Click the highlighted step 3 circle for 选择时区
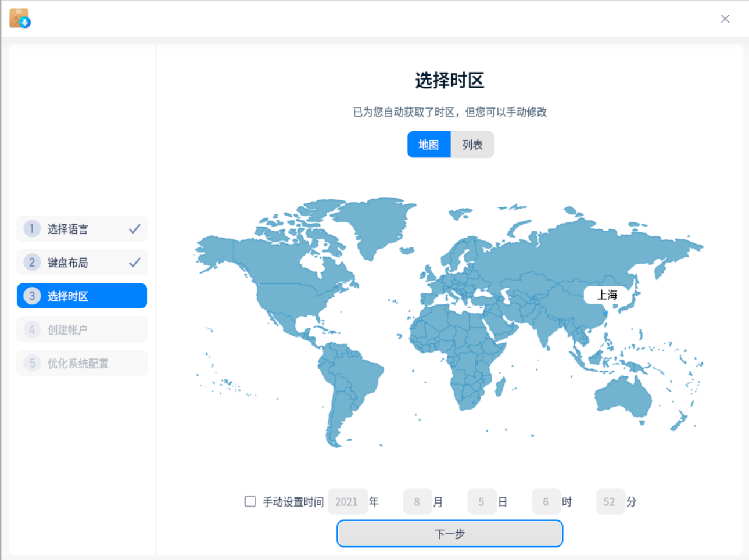The image size is (749, 560). pos(31,296)
